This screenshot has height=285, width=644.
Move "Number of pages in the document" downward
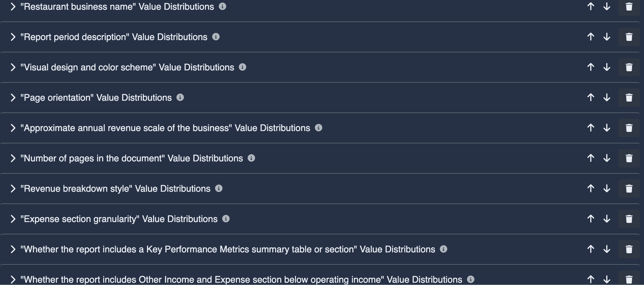coord(607,158)
